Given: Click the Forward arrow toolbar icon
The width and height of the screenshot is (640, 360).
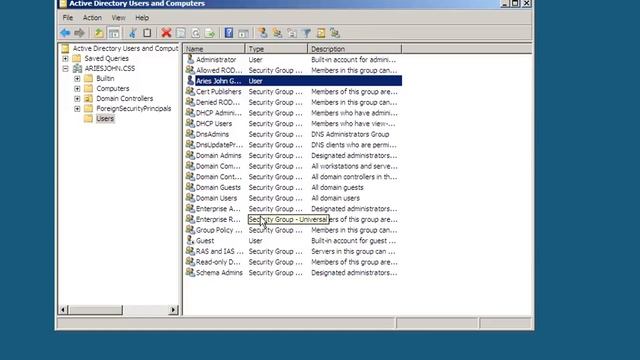Looking at the screenshot, I should [79, 33].
